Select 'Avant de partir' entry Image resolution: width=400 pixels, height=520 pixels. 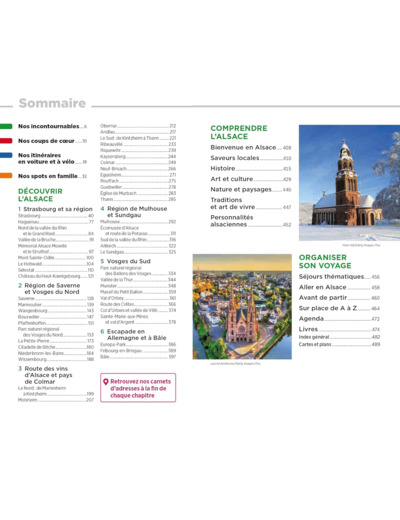click(339, 298)
